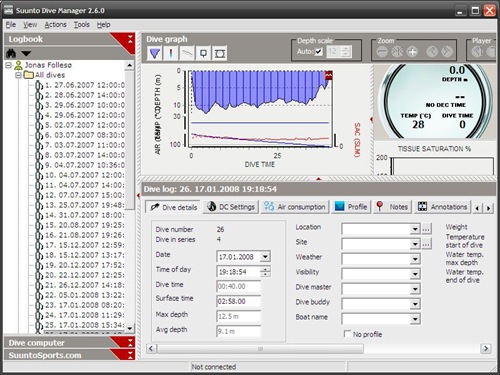This screenshot has height=375, width=500.
Task: Open the Boat name dropdown
Action: click(x=415, y=319)
